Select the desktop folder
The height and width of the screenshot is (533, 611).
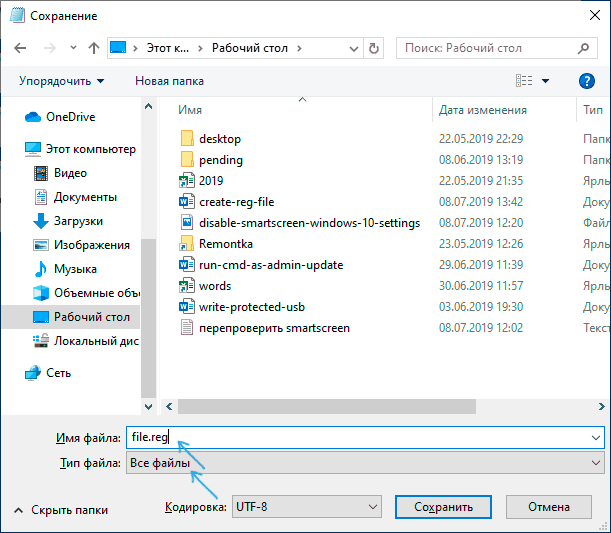[x=211, y=139]
